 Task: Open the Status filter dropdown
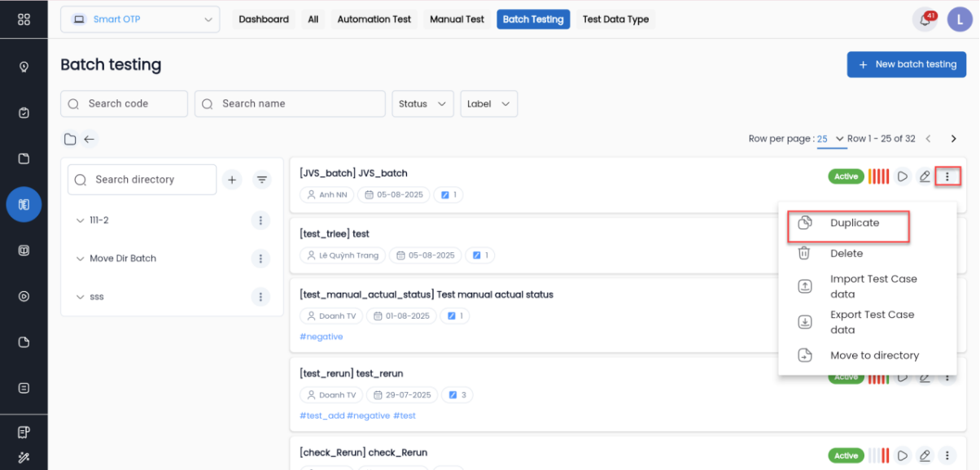(422, 104)
